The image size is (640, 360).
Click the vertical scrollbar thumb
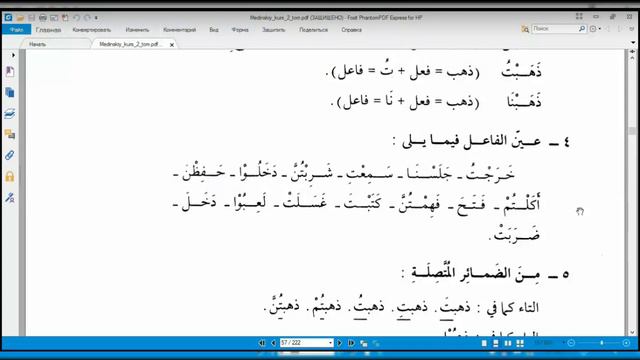pos(633,131)
